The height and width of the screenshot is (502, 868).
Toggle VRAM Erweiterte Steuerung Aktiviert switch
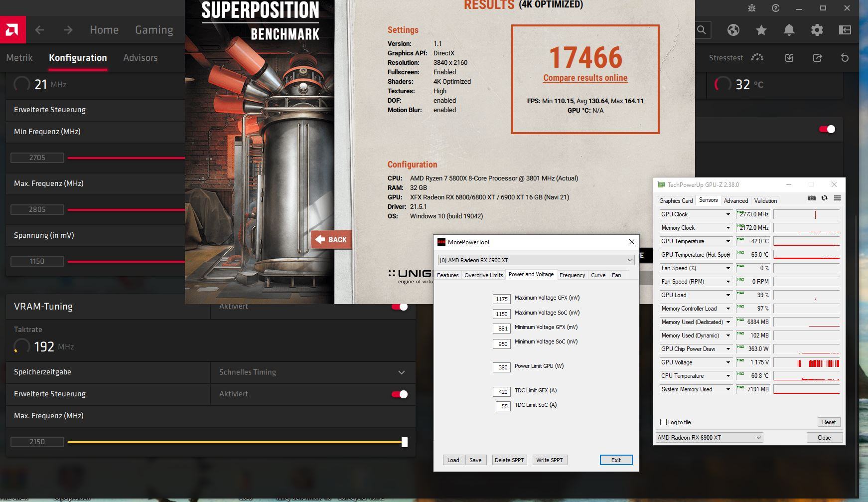400,394
